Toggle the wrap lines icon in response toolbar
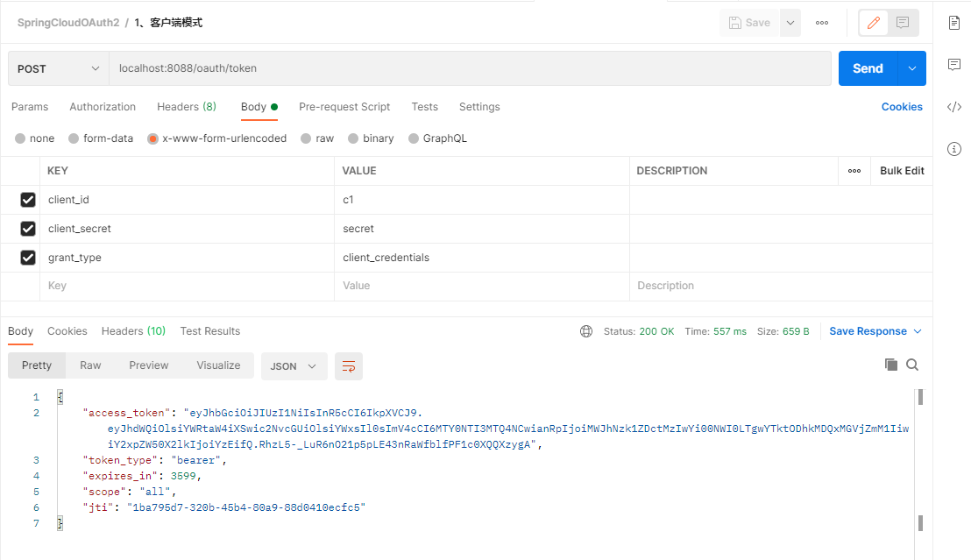Viewport: 971px width, 560px height. coord(349,366)
